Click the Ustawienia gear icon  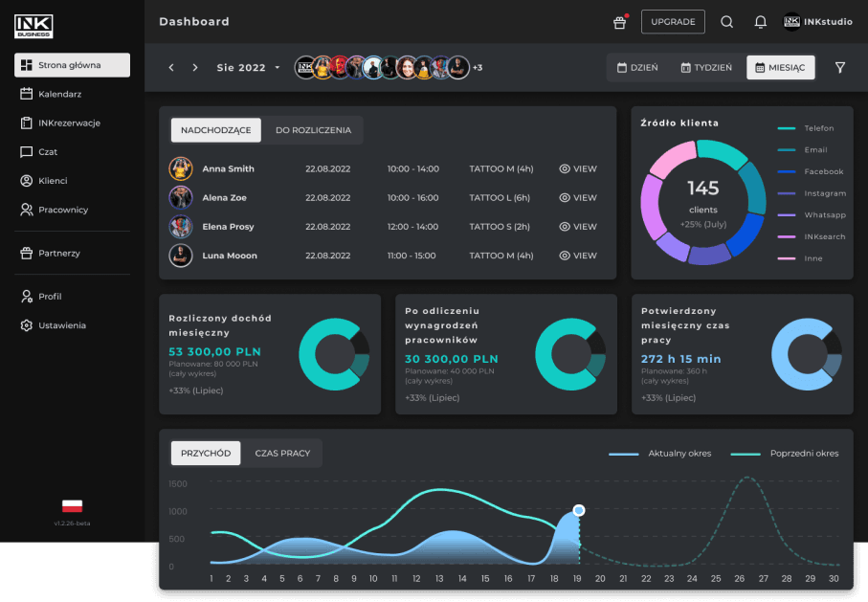point(26,325)
